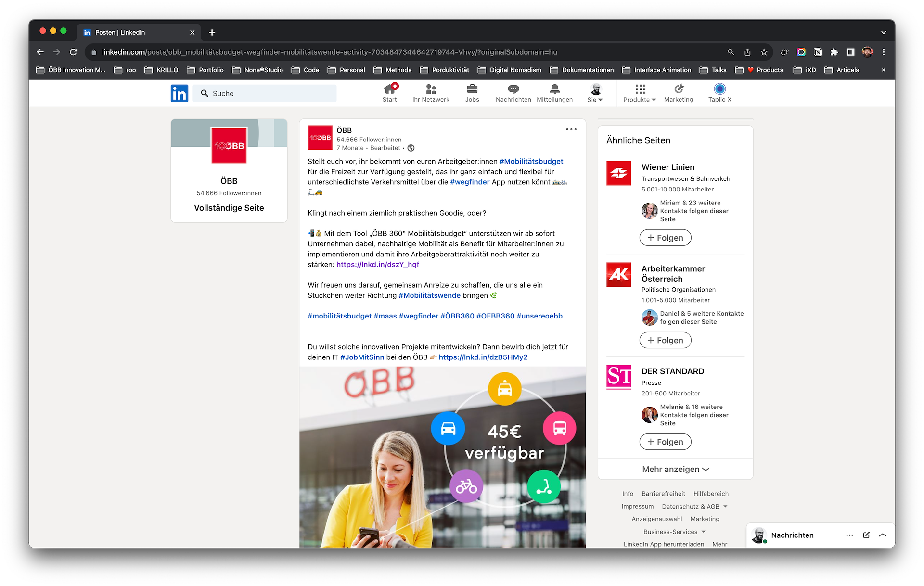Open the Marketing navigation item
The image size is (924, 586).
679,93
